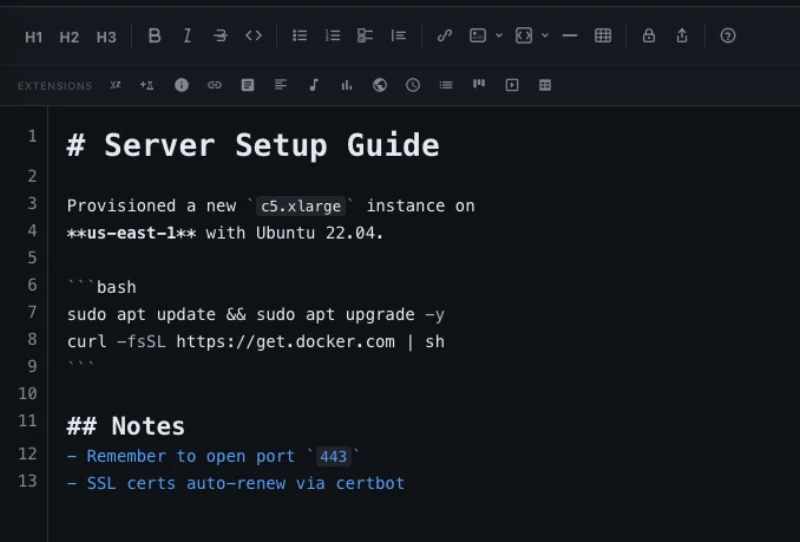Click the 'sudo apt update' command line

coord(256,314)
